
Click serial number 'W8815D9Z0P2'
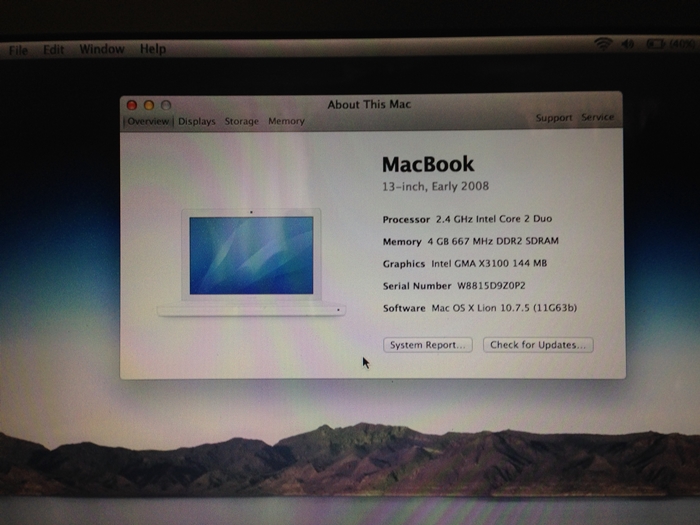(x=491, y=286)
